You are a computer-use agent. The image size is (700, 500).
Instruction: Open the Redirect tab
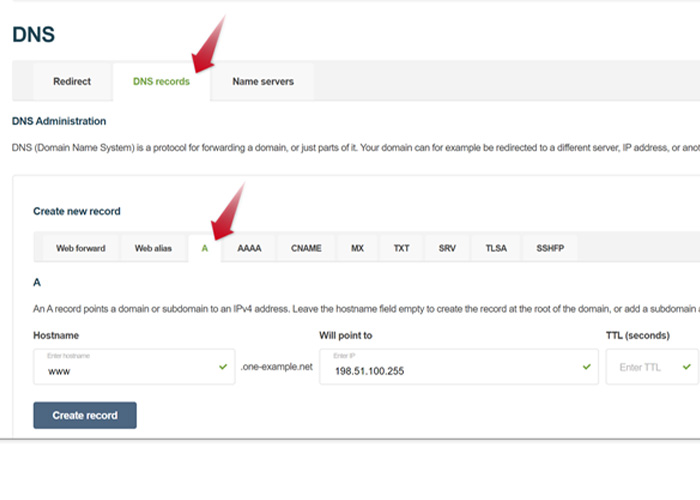[72, 82]
